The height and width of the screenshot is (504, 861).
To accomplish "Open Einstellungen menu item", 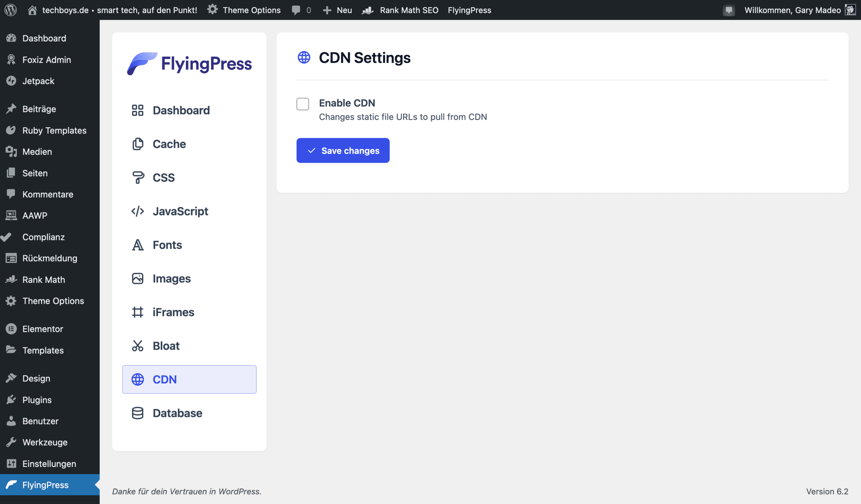I will point(50,464).
